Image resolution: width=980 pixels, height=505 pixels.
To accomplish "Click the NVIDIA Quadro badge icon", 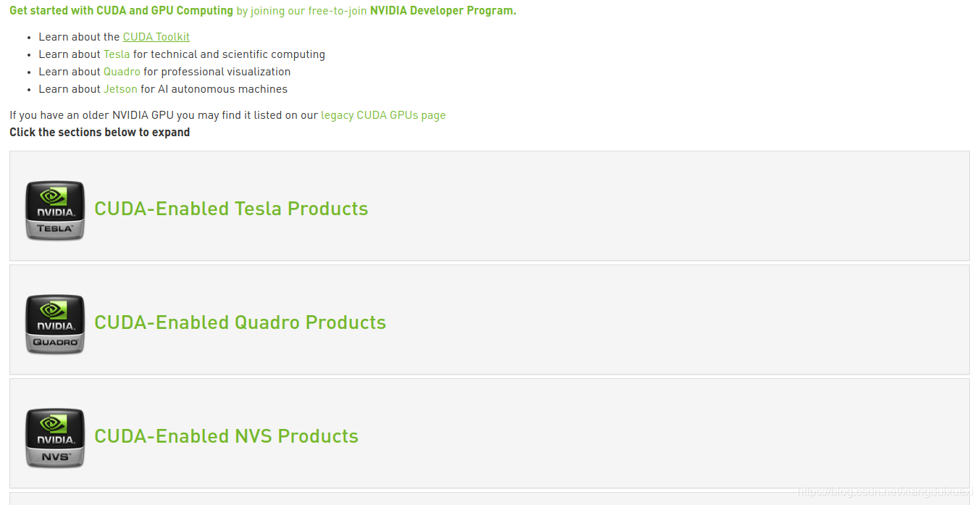I will 55,324.
